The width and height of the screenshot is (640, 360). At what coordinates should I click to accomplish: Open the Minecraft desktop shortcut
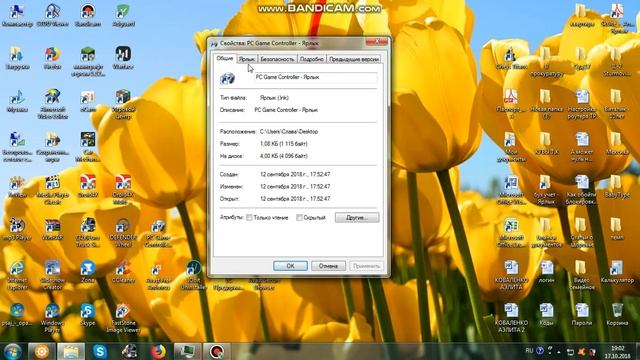[x=87, y=62]
